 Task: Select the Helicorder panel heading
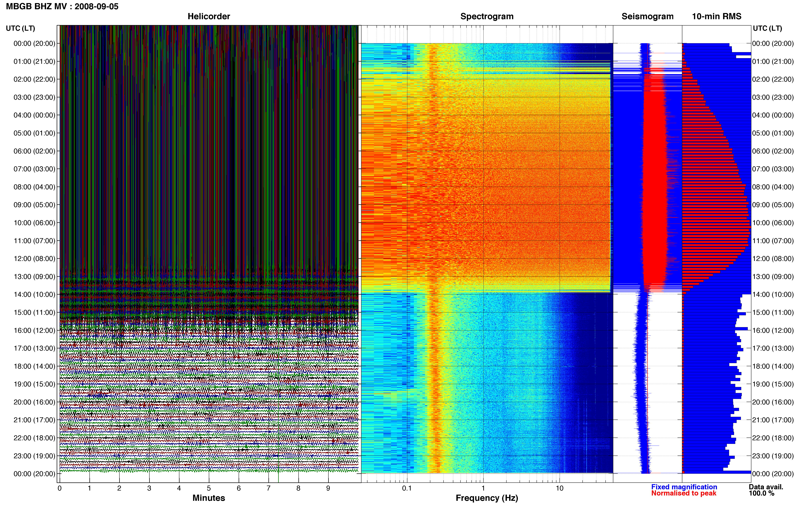coord(209,16)
